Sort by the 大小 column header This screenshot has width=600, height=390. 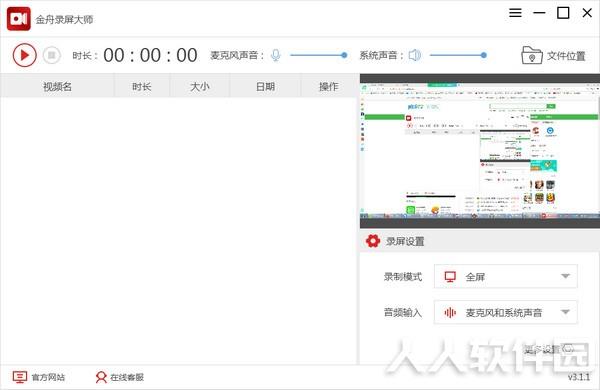point(200,86)
